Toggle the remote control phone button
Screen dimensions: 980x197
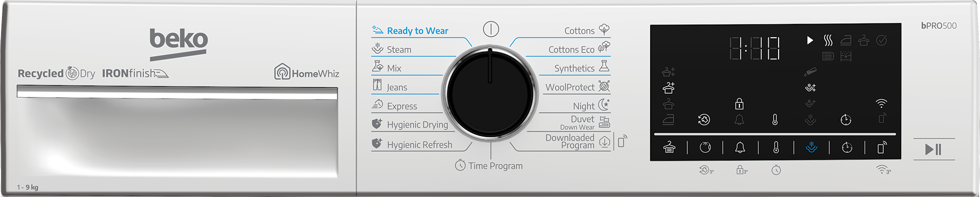pyautogui.click(x=882, y=148)
